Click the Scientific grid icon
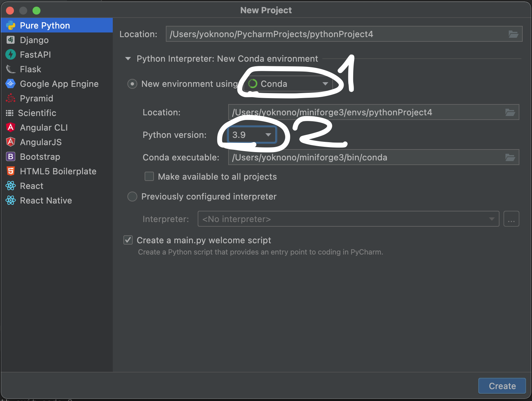 (10, 113)
